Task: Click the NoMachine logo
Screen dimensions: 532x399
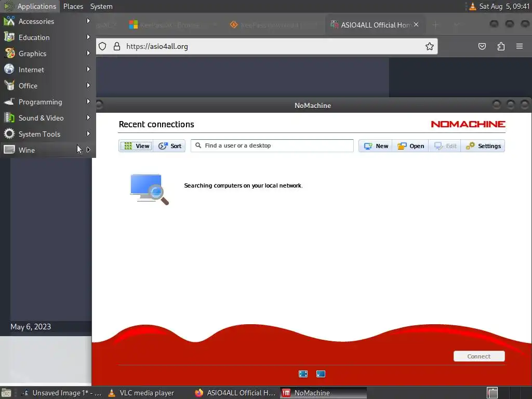Action: 468,124
